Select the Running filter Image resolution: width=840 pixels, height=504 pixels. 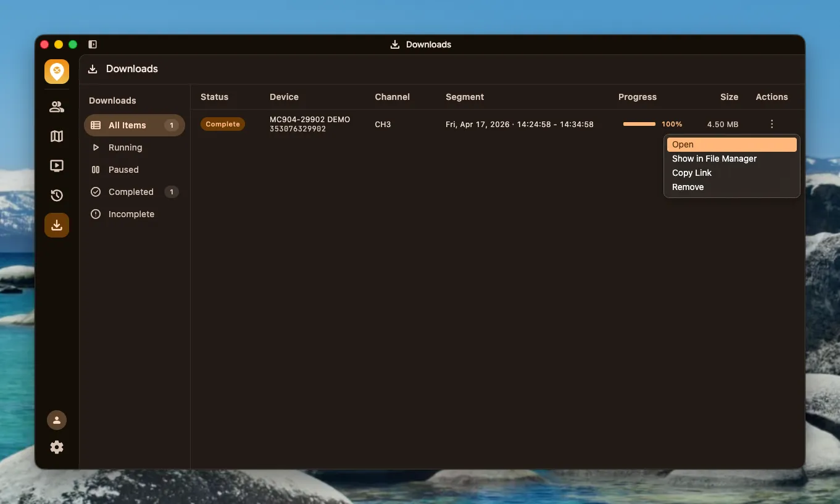point(135,147)
